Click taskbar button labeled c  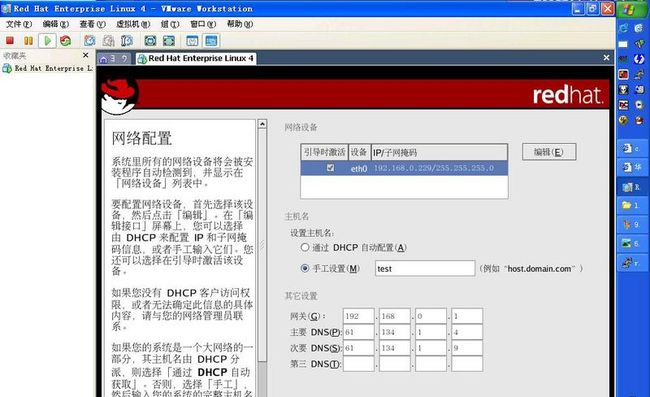point(632,148)
